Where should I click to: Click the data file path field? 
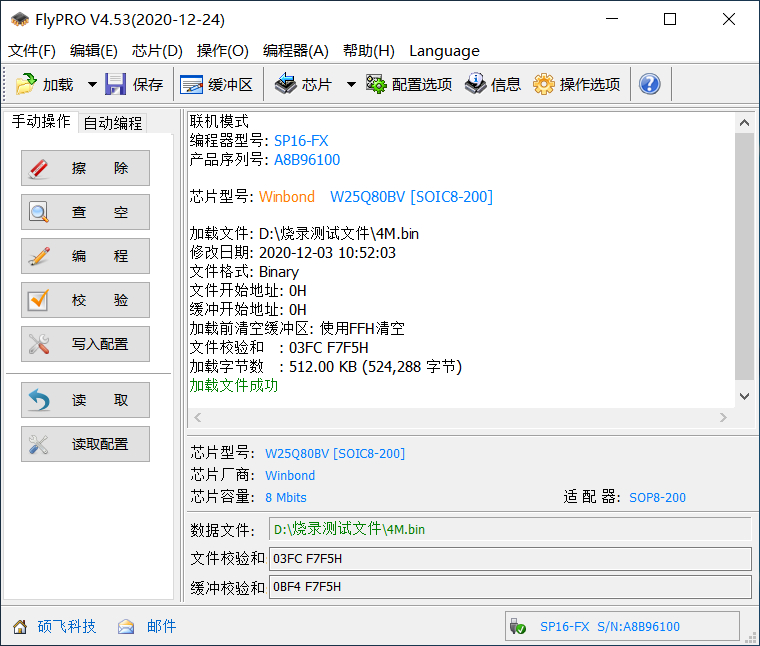[x=510, y=529]
